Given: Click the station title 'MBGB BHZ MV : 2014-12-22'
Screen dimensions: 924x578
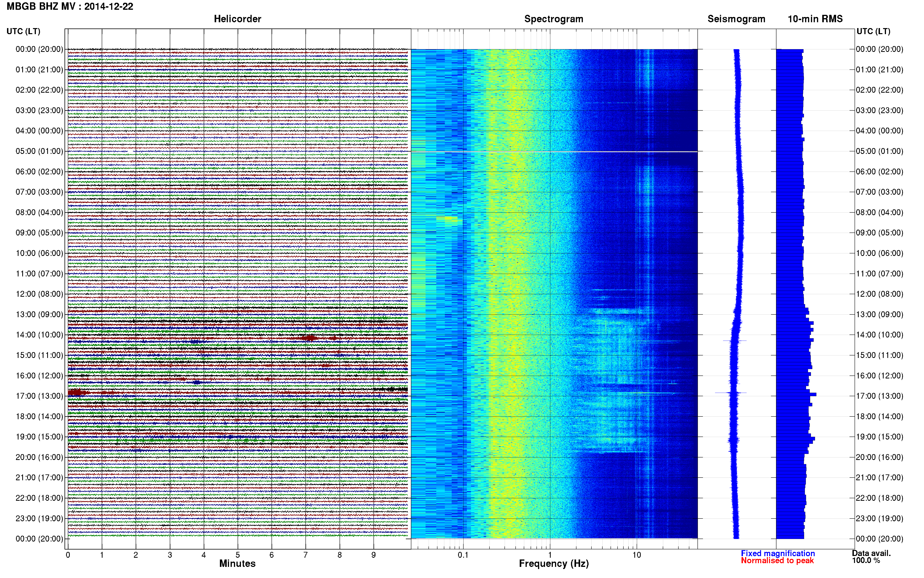Looking at the screenshot, I should tap(70, 6).
